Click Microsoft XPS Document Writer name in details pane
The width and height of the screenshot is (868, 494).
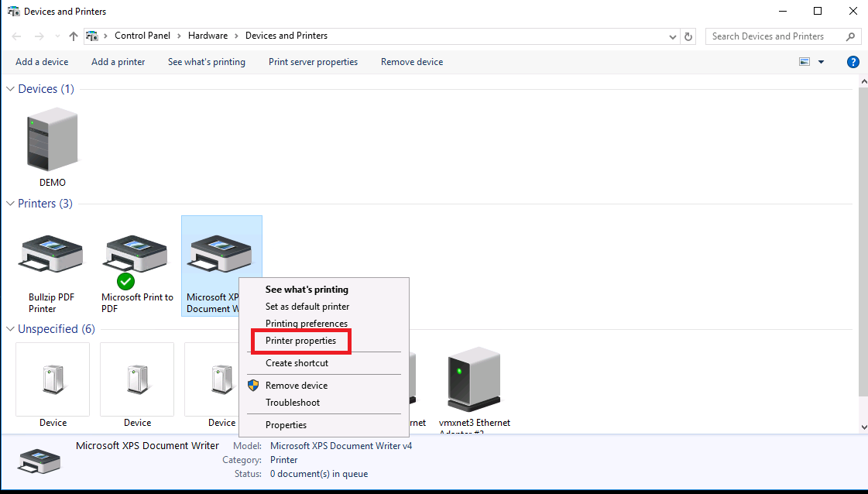[x=147, y=446]
